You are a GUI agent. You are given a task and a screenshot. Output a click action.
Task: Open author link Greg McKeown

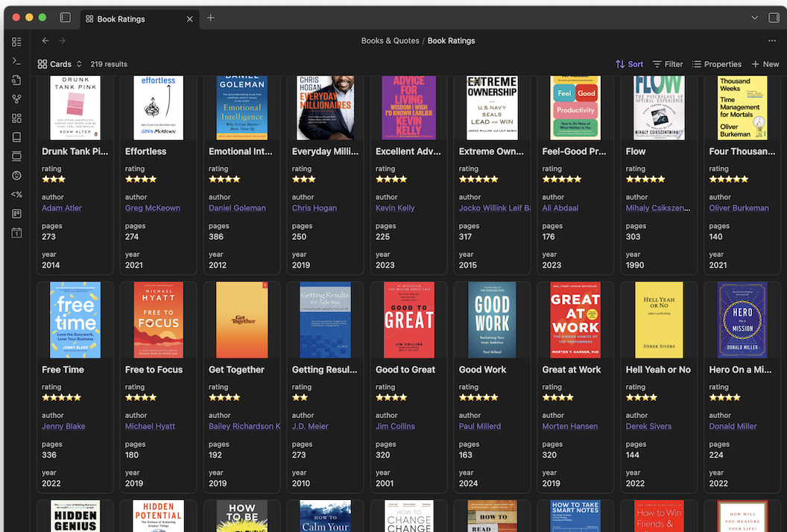[x=153, y=208]
